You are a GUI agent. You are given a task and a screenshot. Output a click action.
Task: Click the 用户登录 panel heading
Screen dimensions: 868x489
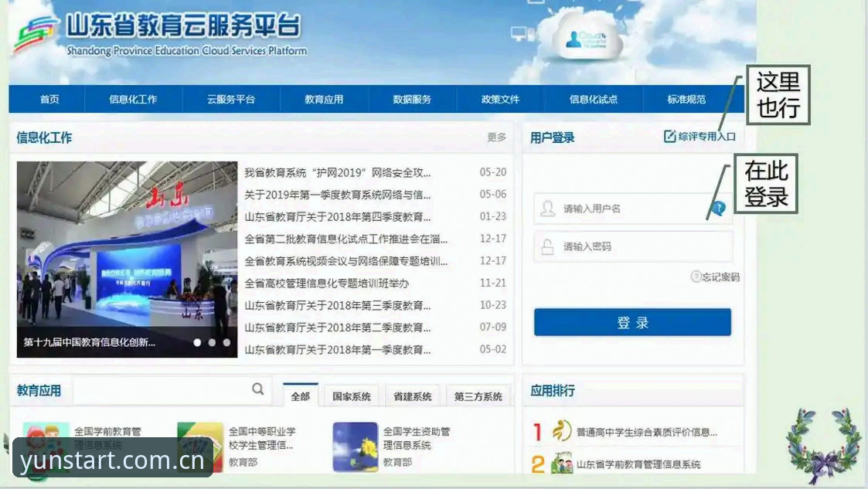tap(552, 138)
